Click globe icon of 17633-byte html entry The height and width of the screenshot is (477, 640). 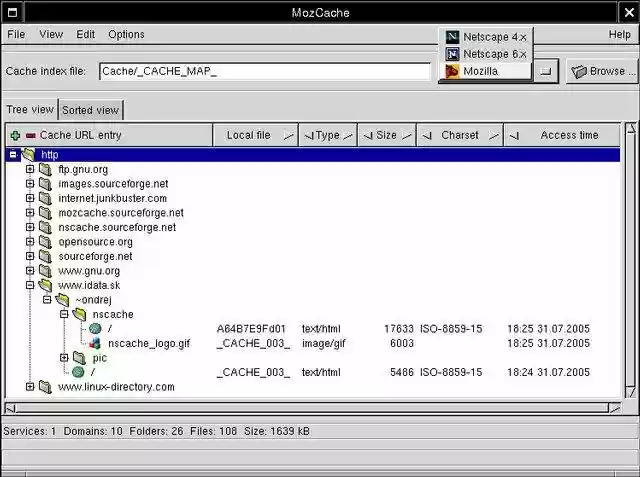(x=95, y=328)
